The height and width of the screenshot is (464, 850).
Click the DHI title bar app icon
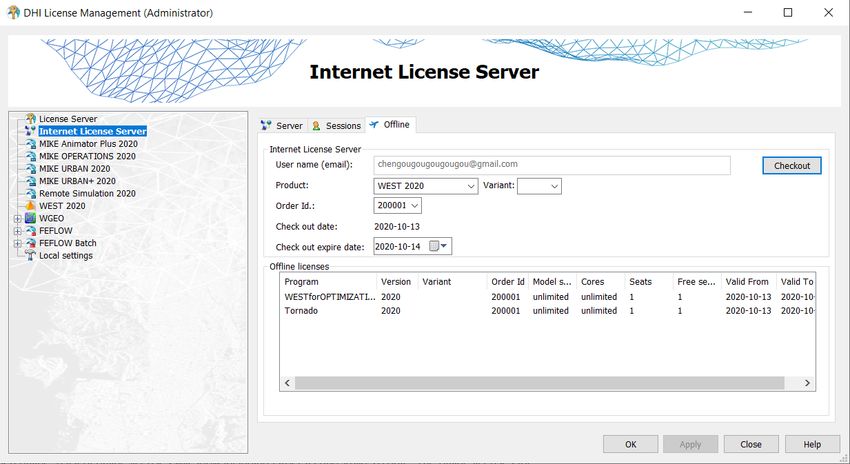tap(13, 12)
